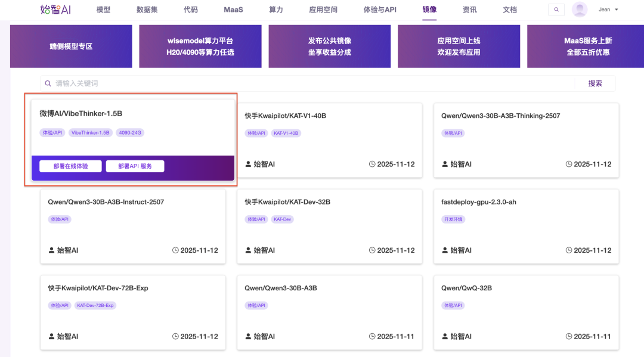Click clock icon on KAT-V1-40B card
Image resolution: width=644 pixels, height=357 pixels.
point(371,164)
